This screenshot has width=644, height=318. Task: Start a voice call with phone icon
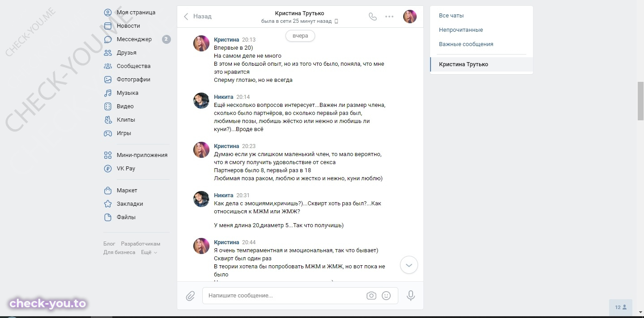tap(373, 17)
